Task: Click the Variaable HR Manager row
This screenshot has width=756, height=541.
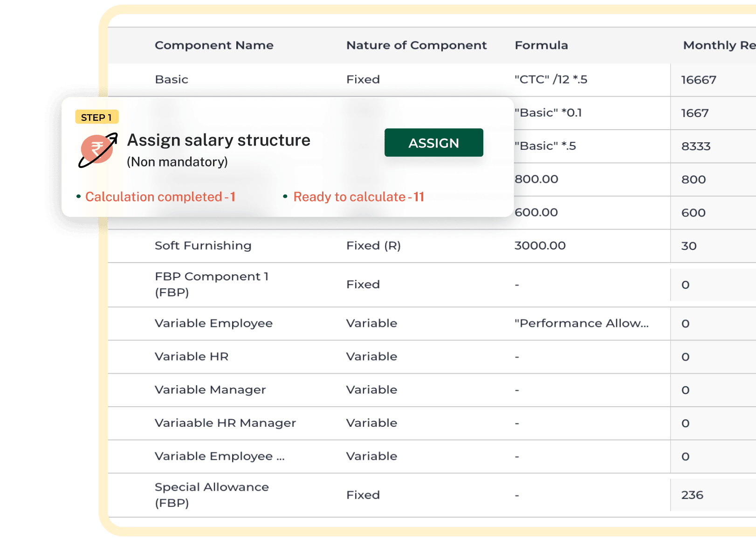Action: pyautogui.click(x=225, y=423)
